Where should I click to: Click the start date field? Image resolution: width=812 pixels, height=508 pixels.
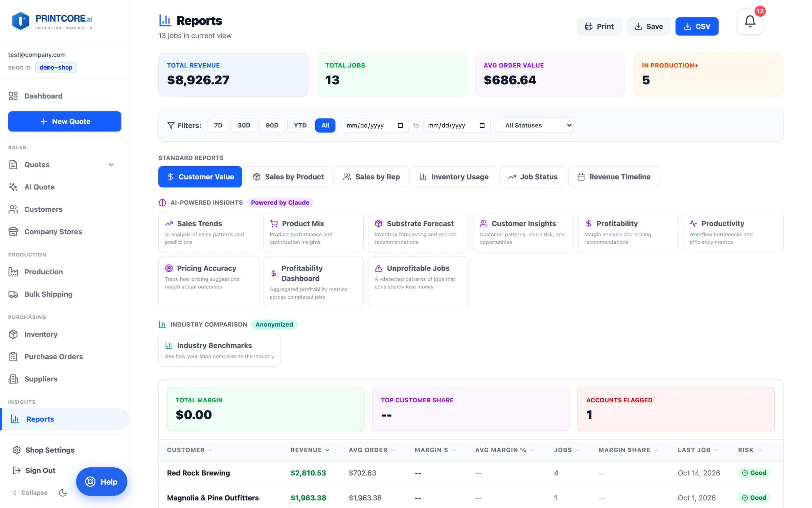tap(375, 125)
